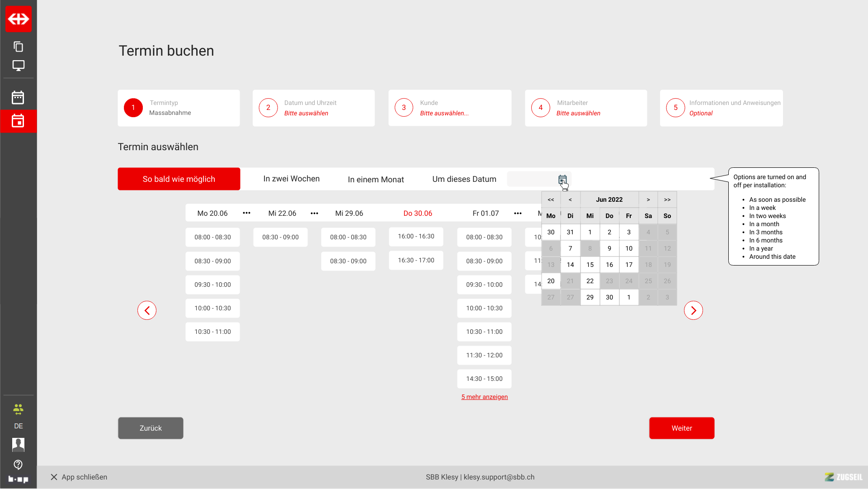
Task: Pick day 22 in June calendar
Action: tap(590, 281)
